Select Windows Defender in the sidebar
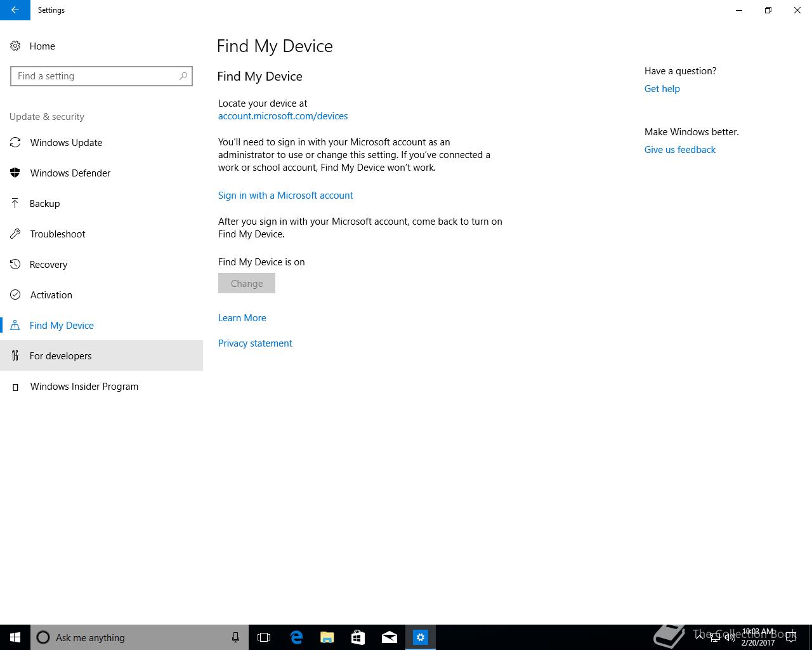Image resolution: width=812 pixels, height=650 pixels. coord(101,173)
